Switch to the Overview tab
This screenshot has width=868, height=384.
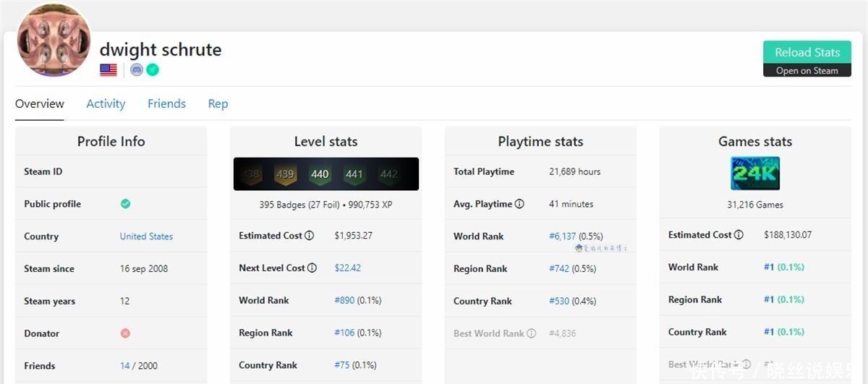40,103
